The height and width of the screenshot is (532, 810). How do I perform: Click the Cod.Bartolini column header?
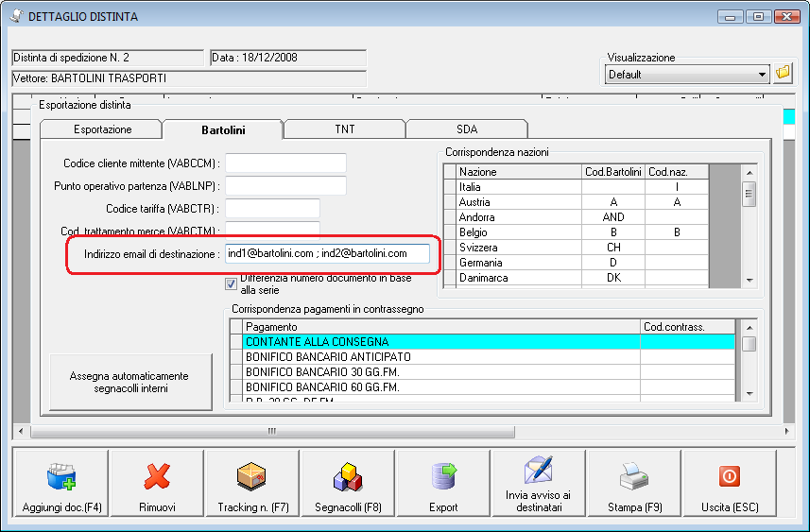[x=613, y=171]
